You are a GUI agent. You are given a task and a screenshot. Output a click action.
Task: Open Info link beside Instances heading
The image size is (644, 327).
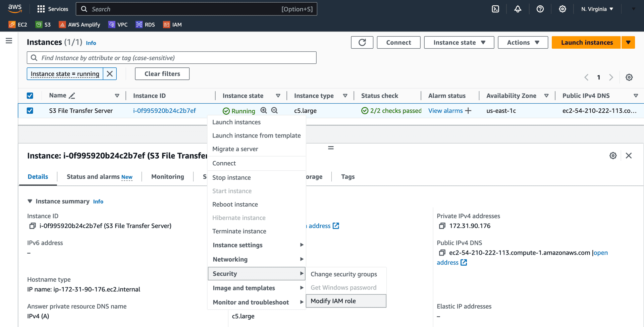click(x=91, y=43)
